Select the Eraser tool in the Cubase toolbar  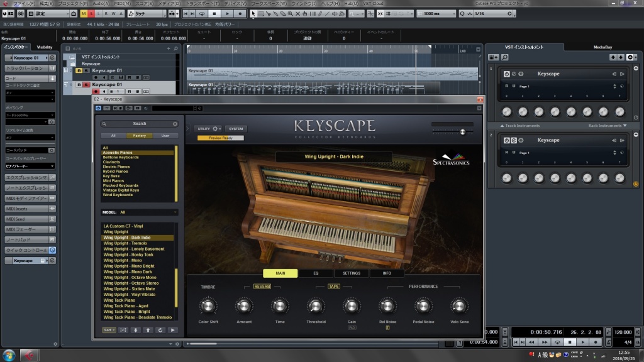click(x=283, y=13)
